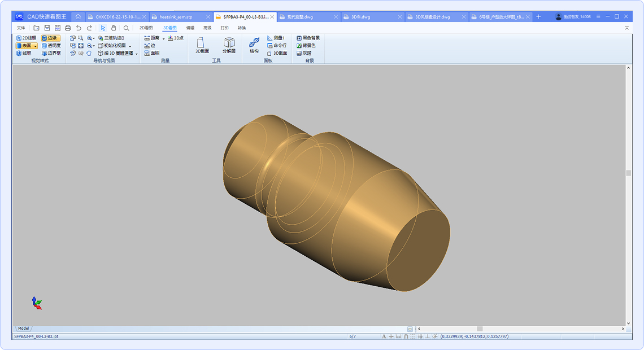Open the hamburger menu in title bar
Screen dimensions: 644x350
pos(598,16)
